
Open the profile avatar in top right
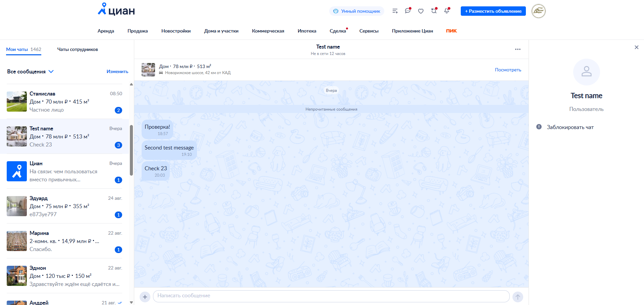click(x=538, y=11)
